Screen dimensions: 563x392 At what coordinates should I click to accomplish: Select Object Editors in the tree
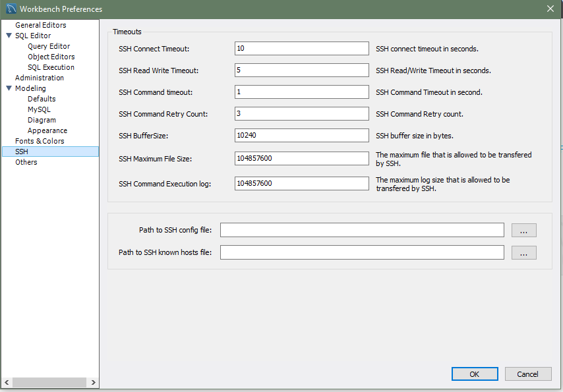click(51, 57)
